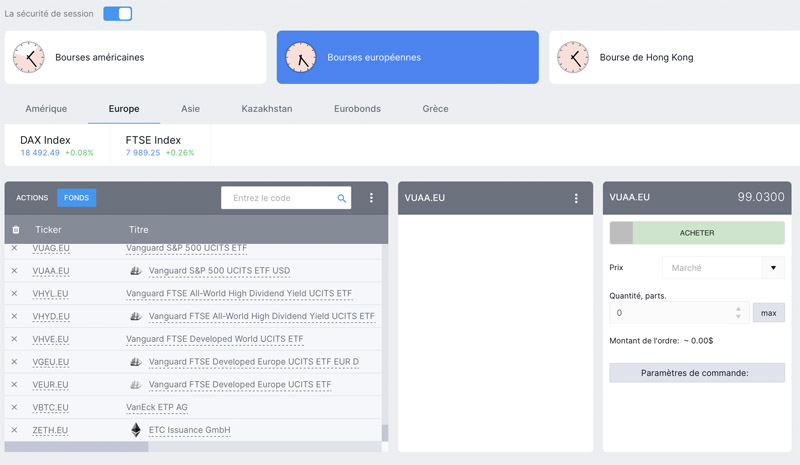
Task: Open the Bourses américaines card
Action: [135, 57]
